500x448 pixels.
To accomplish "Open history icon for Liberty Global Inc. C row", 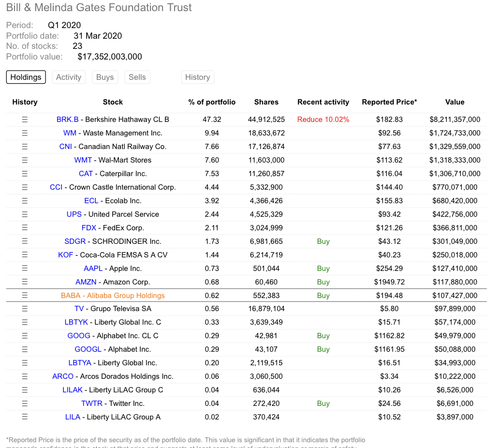I will click(x=25, y=322).
